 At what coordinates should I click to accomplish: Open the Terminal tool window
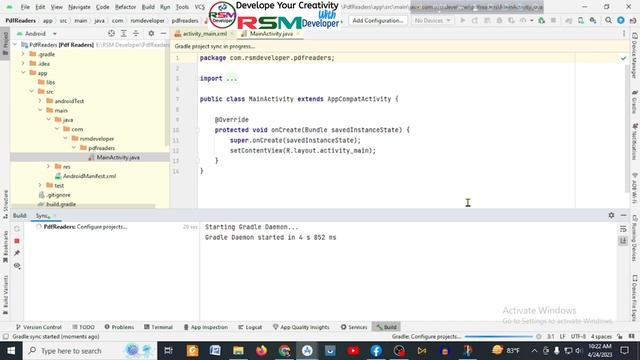[158, 327]
